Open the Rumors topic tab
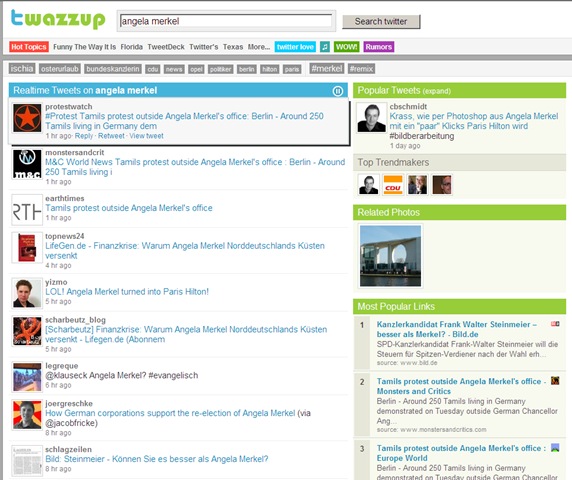This screenshot has height=480, width=572. 379,47
